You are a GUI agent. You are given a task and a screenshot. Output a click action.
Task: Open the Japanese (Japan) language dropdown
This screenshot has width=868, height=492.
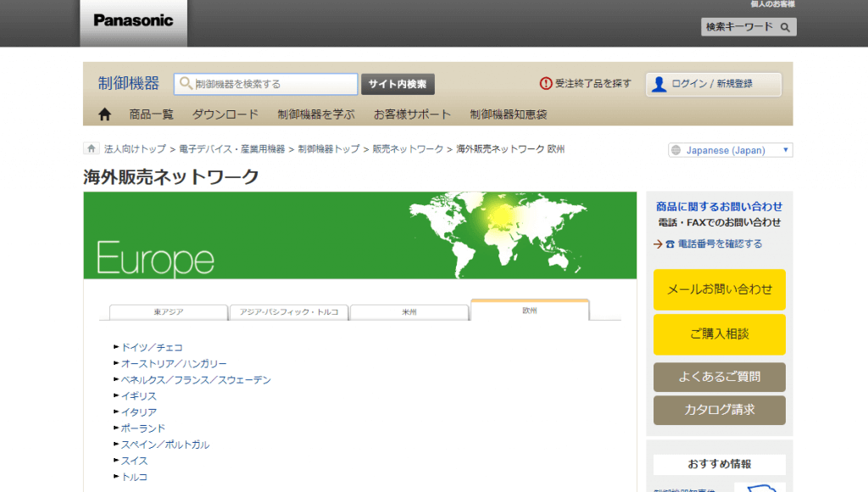731,148
